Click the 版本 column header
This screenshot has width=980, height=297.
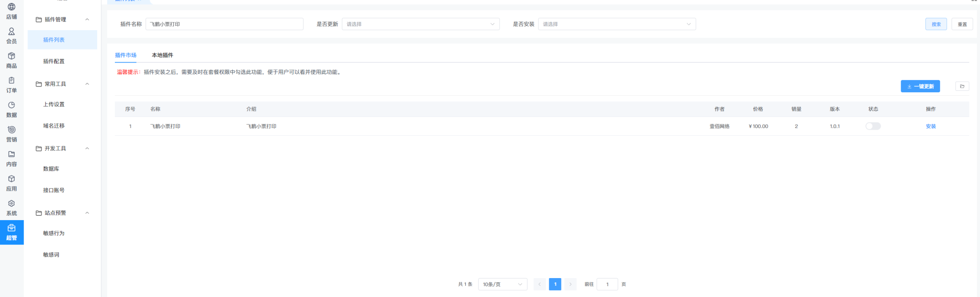[835, 109]
